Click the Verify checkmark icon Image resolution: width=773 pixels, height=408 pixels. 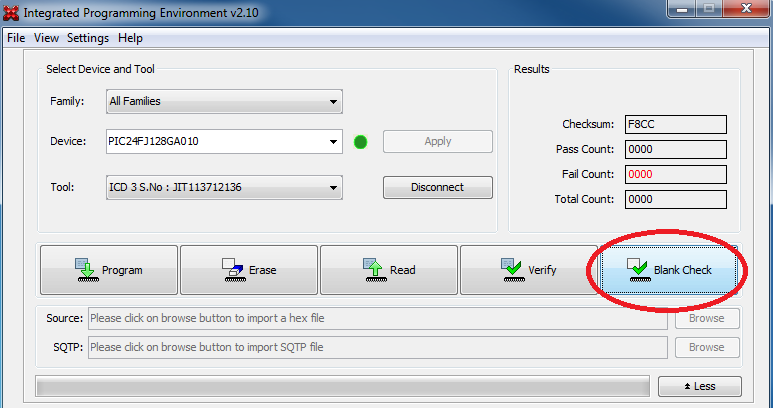[511, 270]
